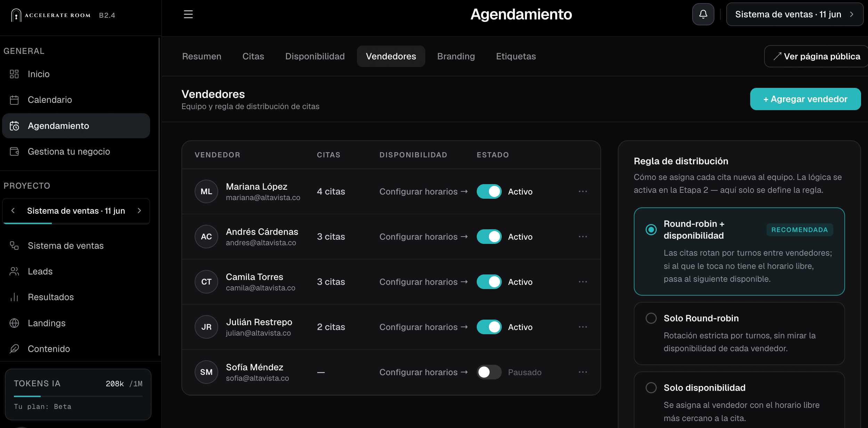Screen dimensions: 868x428
Task: Configure horarios for Andrés Cárdenas
Action: pyautogui.click(x=423, y=237)
